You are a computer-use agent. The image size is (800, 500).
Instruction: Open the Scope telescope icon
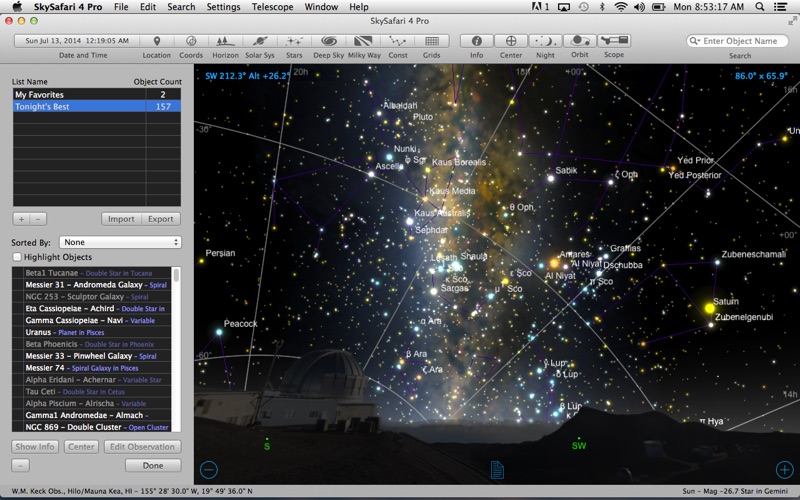coord(614,41)
